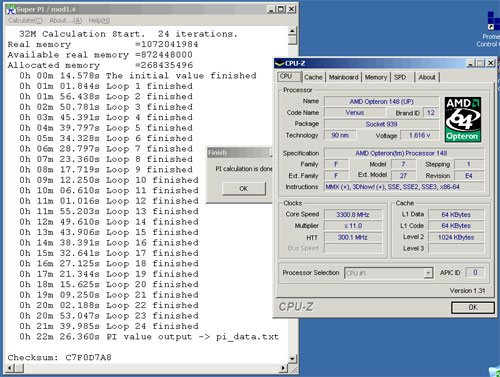
Task: Click Super PI horizontal scroll right arrow
Action: 284,368
